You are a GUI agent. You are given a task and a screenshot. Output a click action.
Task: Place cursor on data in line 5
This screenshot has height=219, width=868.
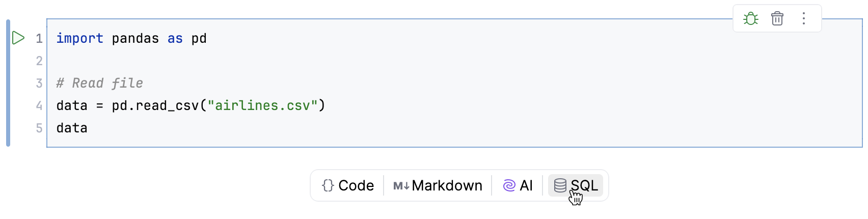(x=72, y=128)
